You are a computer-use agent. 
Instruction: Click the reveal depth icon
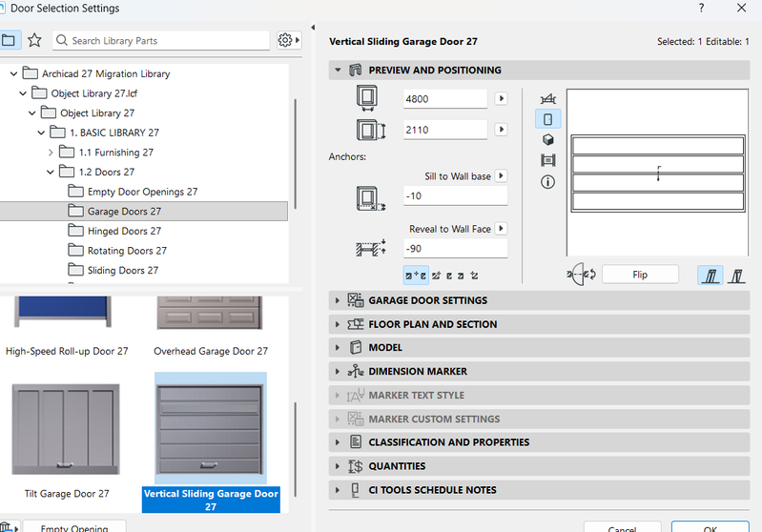pyautogui.click(x=371, y=248)
